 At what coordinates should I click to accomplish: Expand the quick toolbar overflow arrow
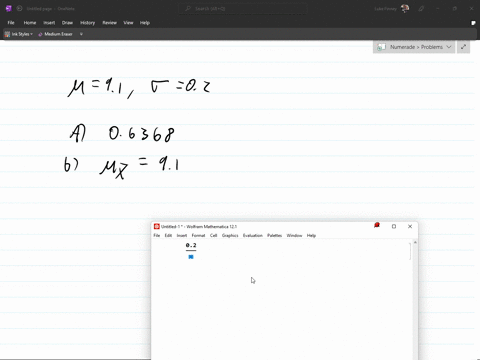point(81,34)
